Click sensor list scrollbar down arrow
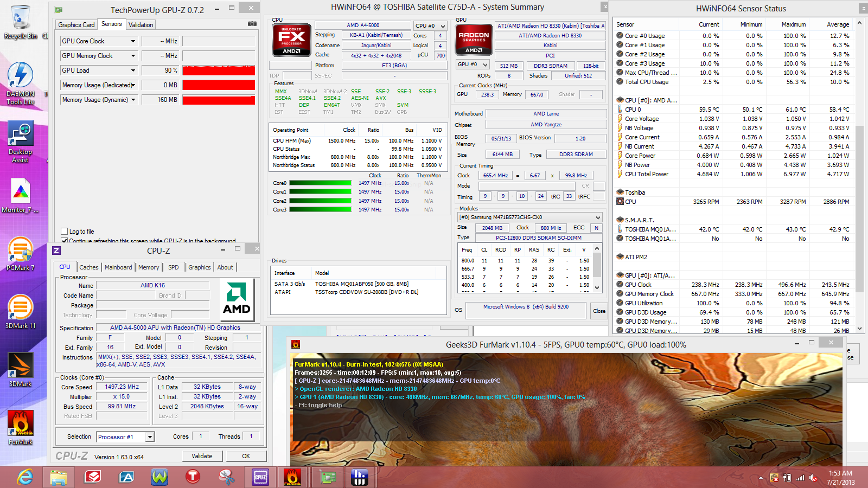 pos(860,329)
